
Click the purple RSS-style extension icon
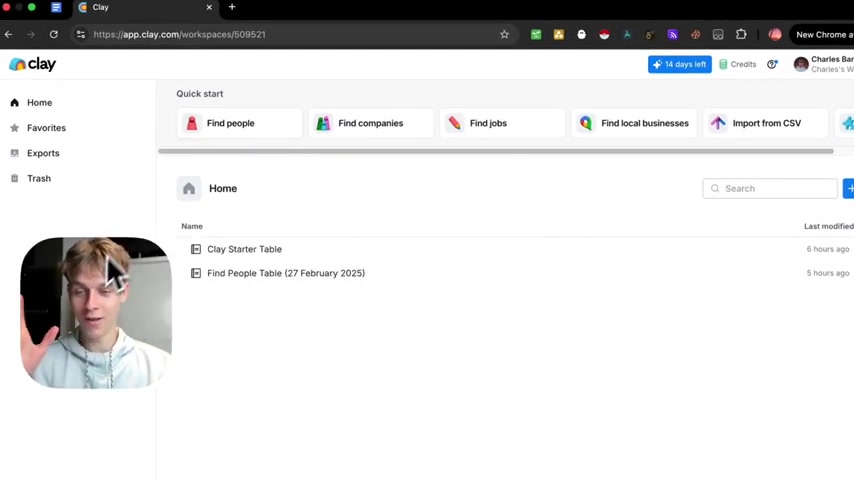(673, 34)
